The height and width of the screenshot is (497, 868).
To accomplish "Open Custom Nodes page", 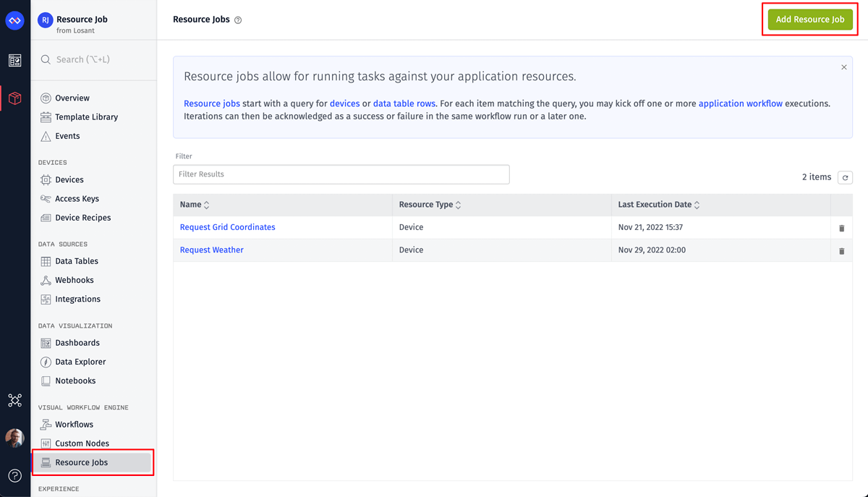I will pos(82,443).
